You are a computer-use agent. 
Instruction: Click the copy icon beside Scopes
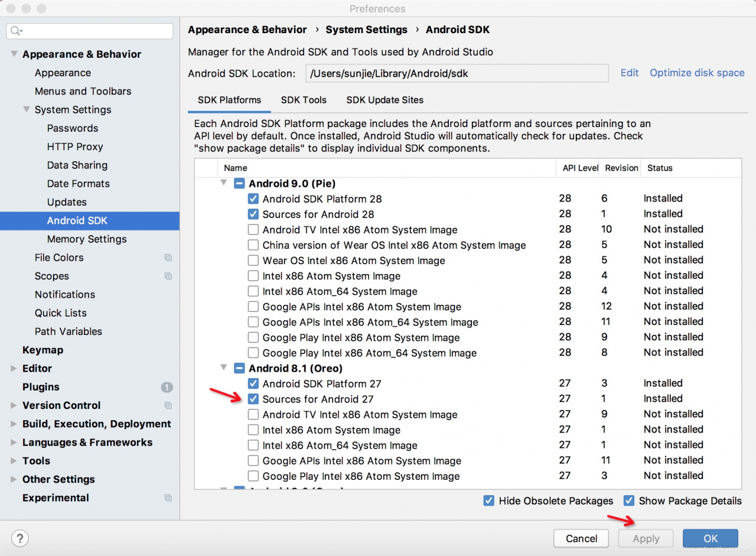pos(168,276)
